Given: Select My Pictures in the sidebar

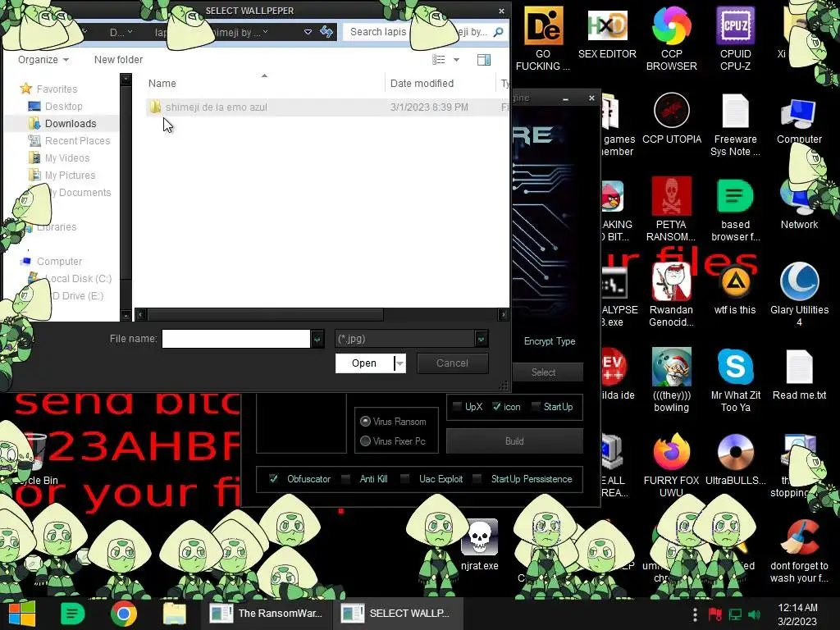Looking at the screenshot, I should tap(70, 176).
